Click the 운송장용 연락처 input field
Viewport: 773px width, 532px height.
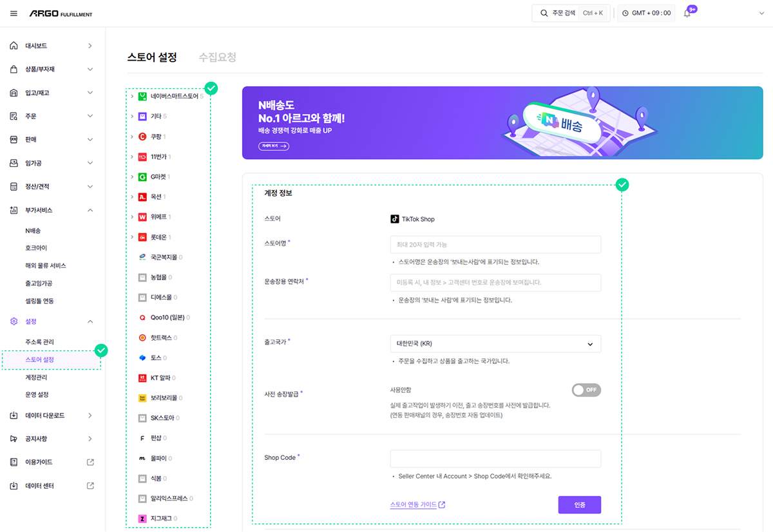coord(495,283)
